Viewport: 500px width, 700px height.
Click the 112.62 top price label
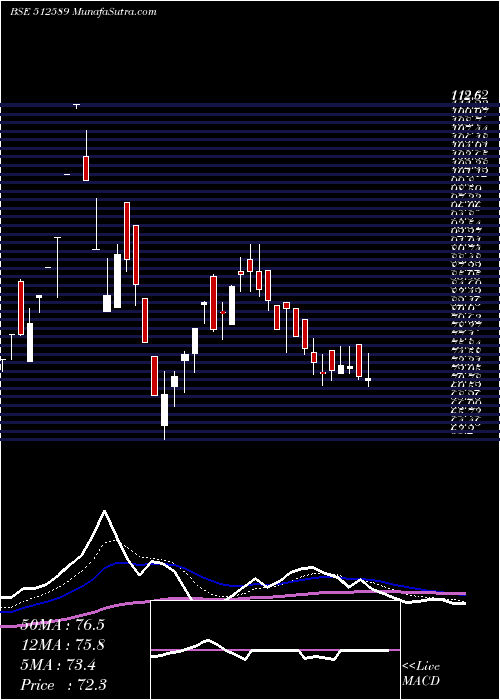470,95
